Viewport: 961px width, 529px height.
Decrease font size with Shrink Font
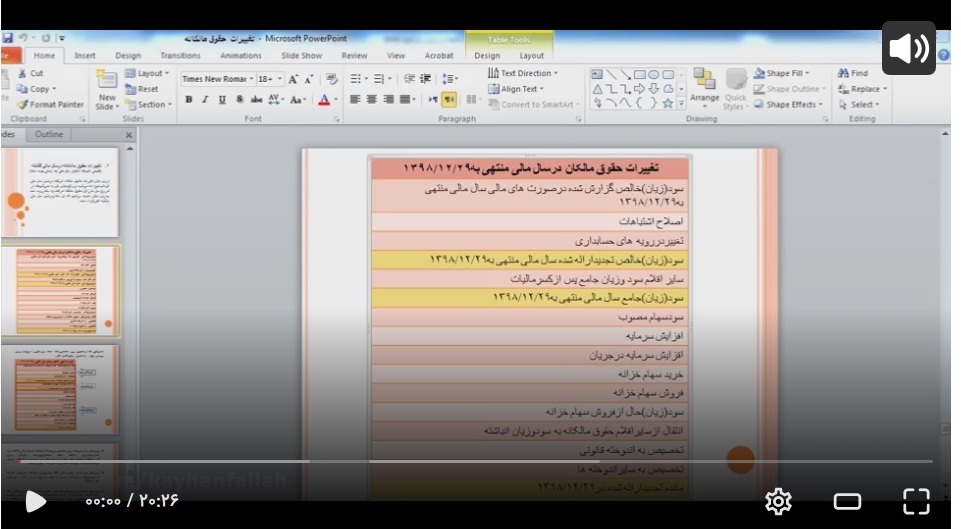point(309,79)
